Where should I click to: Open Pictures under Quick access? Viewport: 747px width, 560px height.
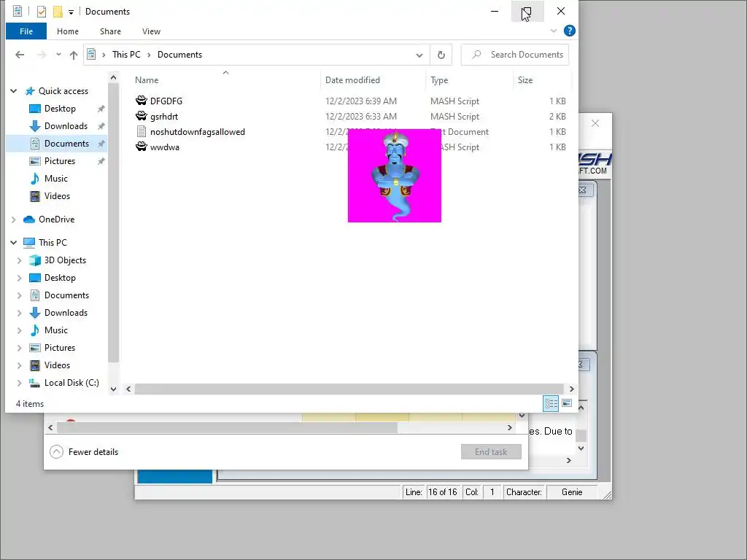click(60, 161)
